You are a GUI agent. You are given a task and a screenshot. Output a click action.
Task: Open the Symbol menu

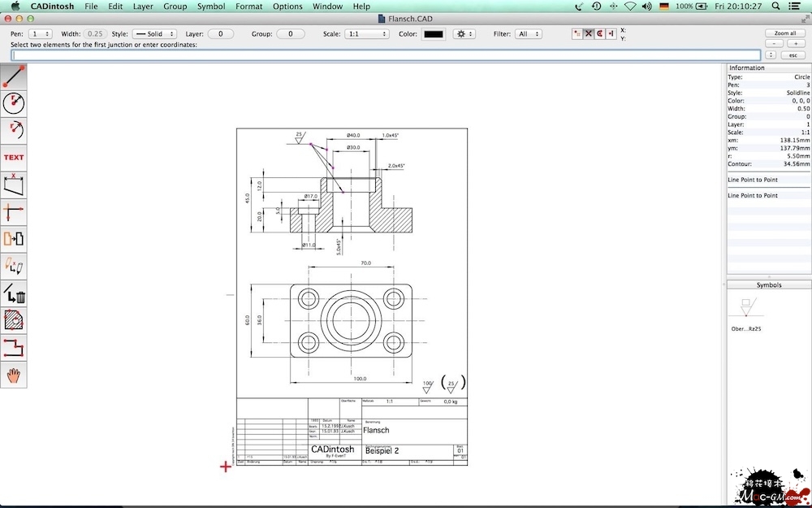(211, 7)
